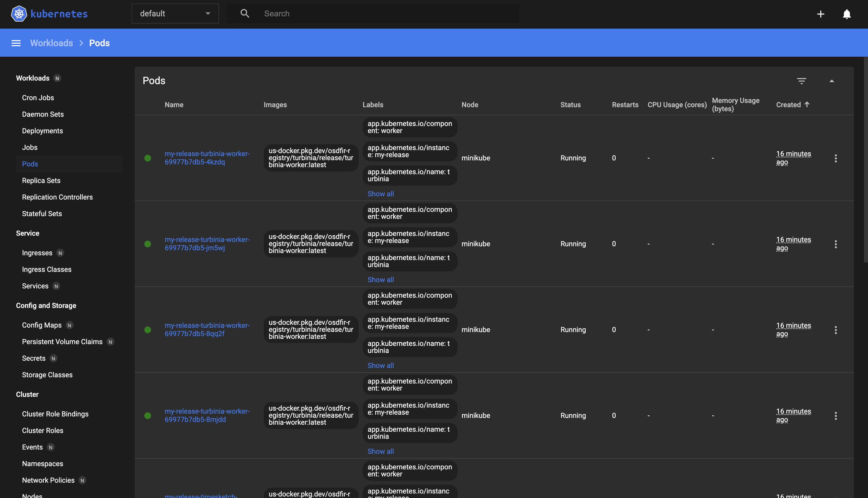Click the plus create resource icon
This screenshot has height=498, width=868.
tap(821, 14)
